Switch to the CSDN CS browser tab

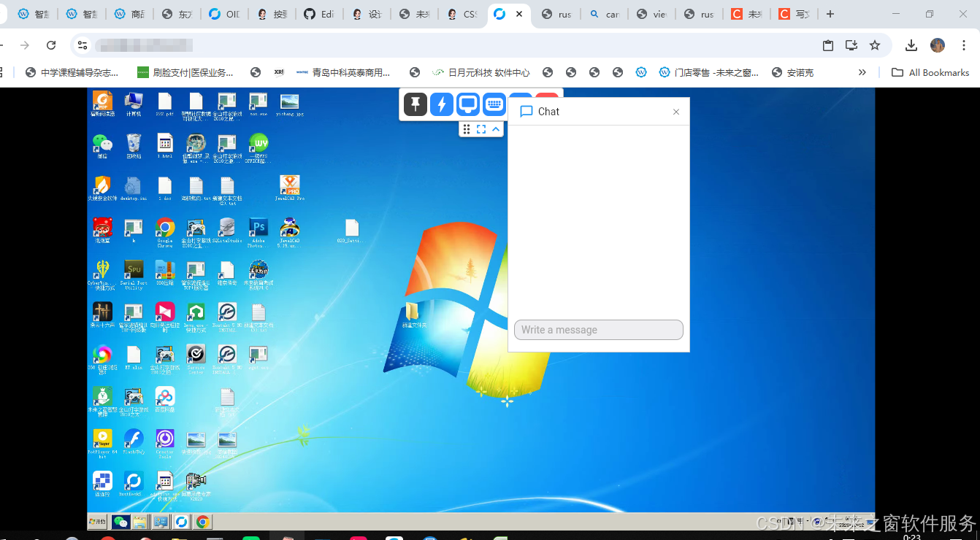(x=462, y=14)
